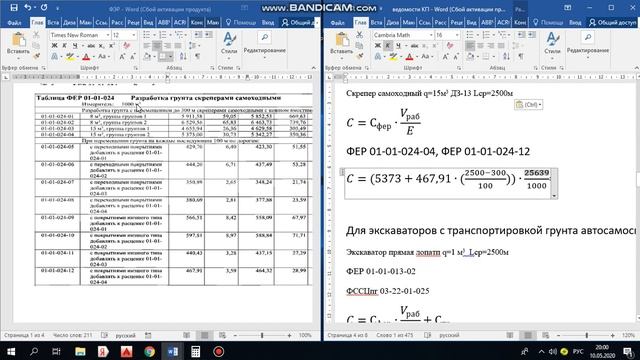The image size is (640, 360).
Task: Click the zoom slider in left status bar
Action: 262,335
